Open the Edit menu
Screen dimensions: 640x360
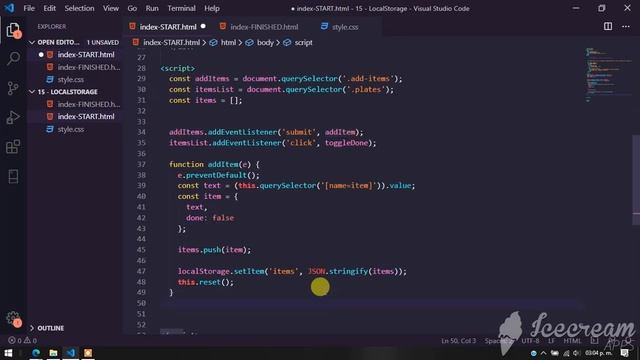(x=49, y=8)
